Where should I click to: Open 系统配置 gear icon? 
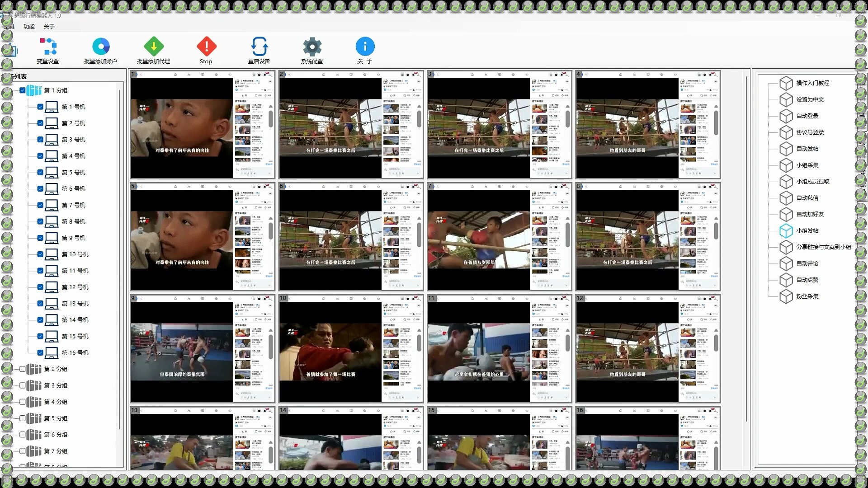[x=312, y=47]
